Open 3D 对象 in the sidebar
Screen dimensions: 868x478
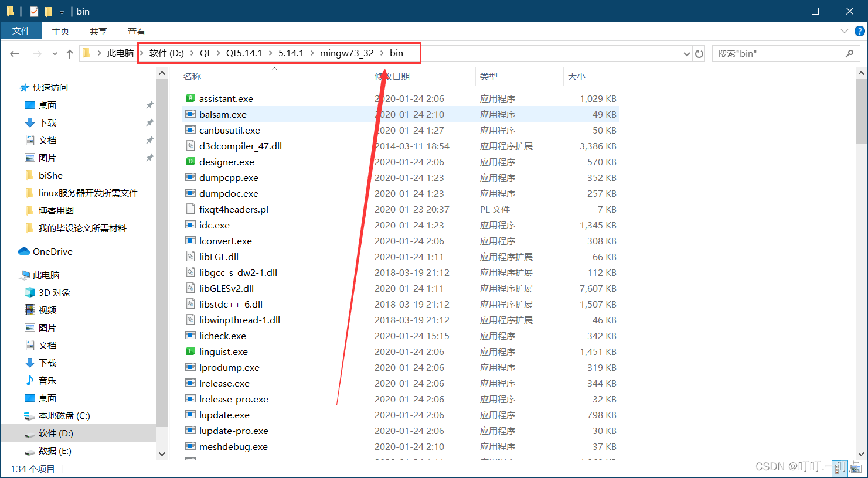click(x=55, y=293)
